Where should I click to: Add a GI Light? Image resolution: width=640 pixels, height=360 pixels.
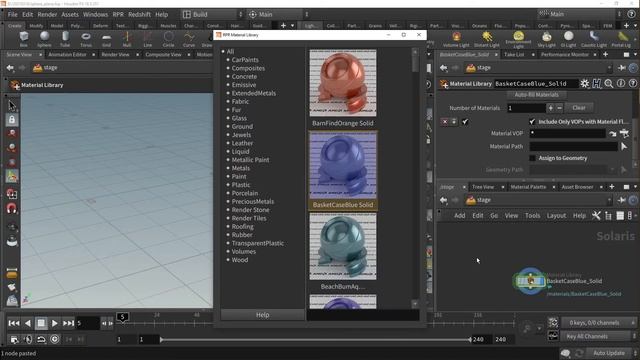pos(569,40)
